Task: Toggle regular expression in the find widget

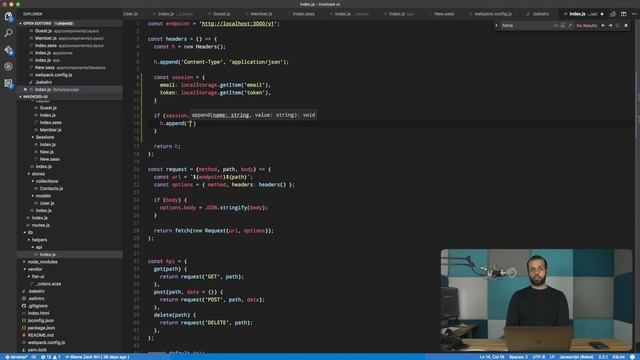Action: pos(570,25)
